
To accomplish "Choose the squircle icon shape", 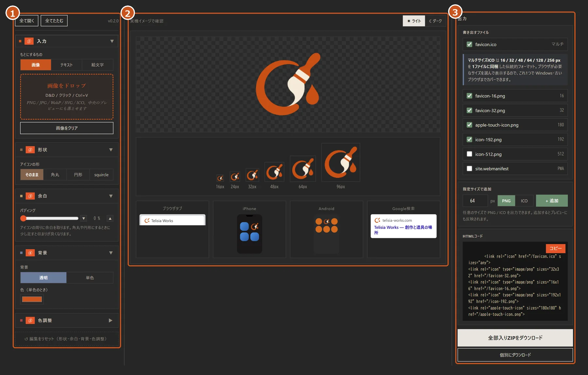I will pos(101,175).
